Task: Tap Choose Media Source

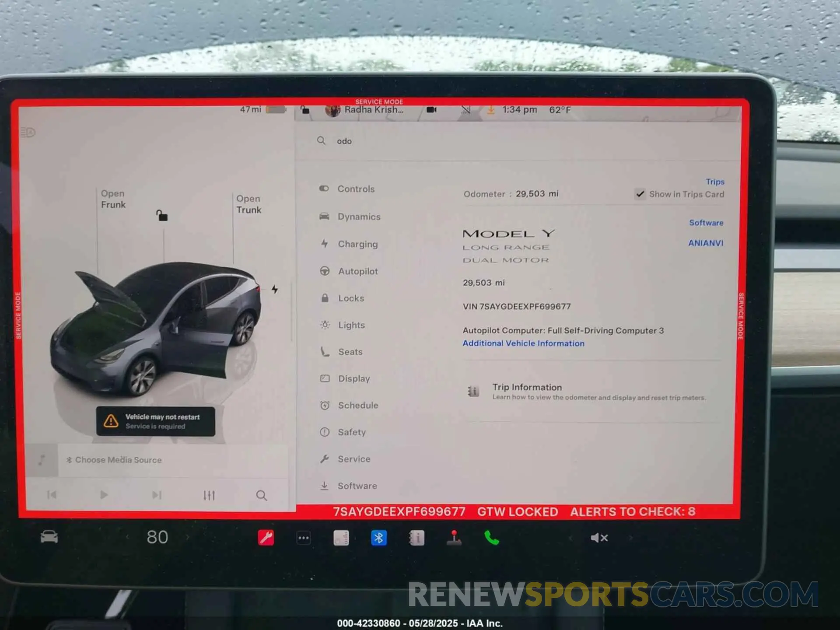Action: point(114,460)
